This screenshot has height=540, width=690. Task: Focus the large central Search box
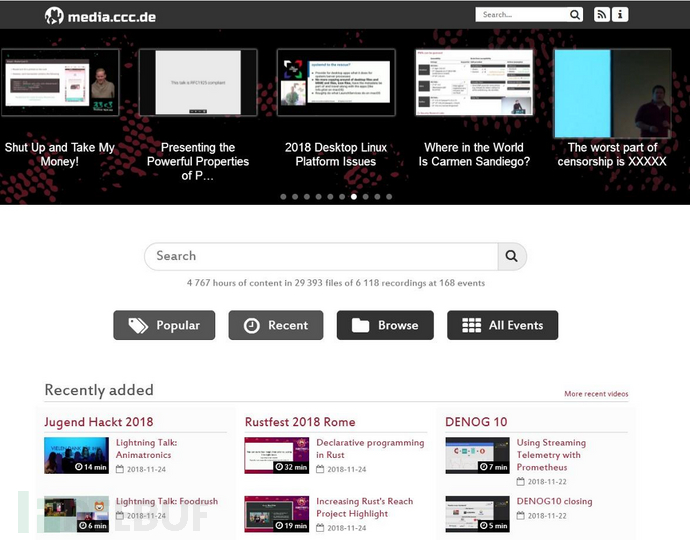(x=321, y=256)
